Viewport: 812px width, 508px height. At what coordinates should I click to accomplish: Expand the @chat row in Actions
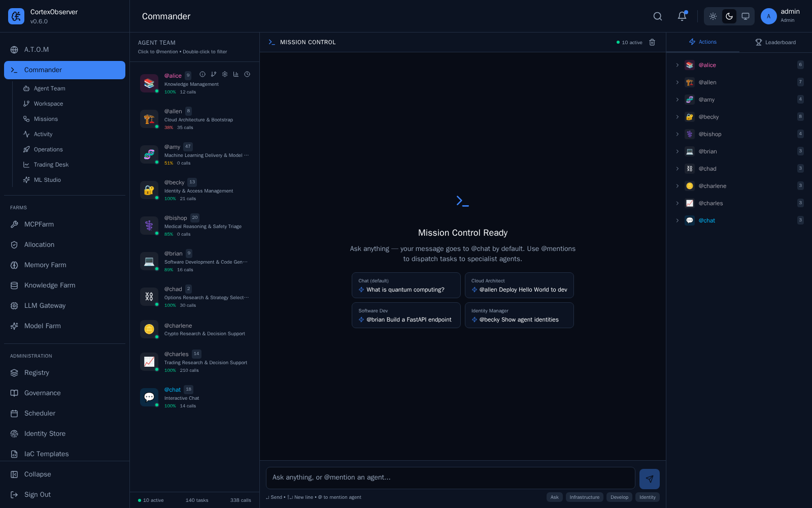(677, 220)
